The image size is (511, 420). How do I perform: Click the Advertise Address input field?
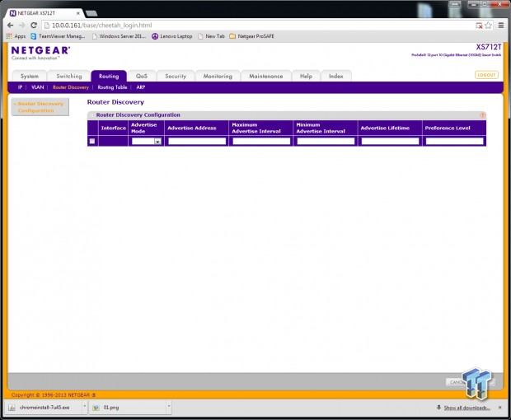point(197,141)
